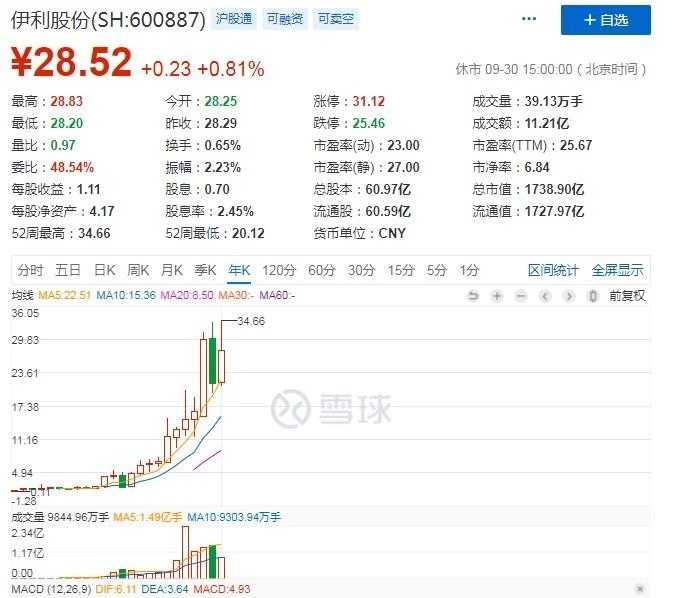Image resolution: width=678 pixels, height=598 pixels.
Task: Click the change value +0.23 +0.81%
Action: 202,69
